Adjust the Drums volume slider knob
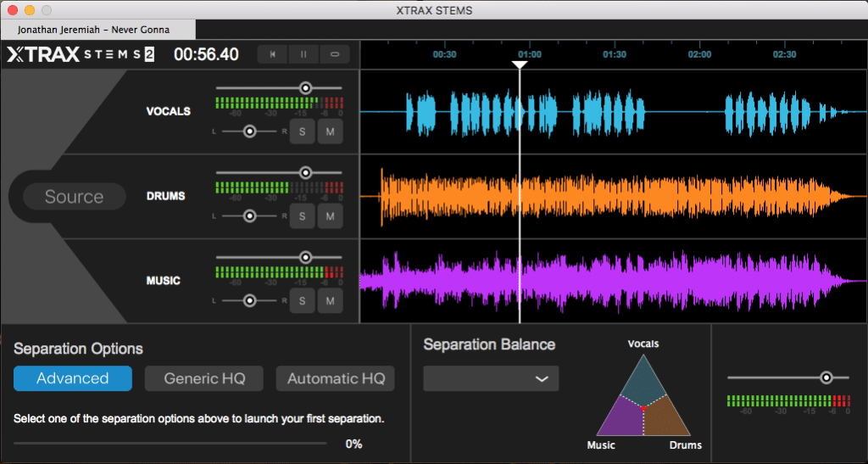Viewport: 868px width, 464px height. [x=305, y=173]
